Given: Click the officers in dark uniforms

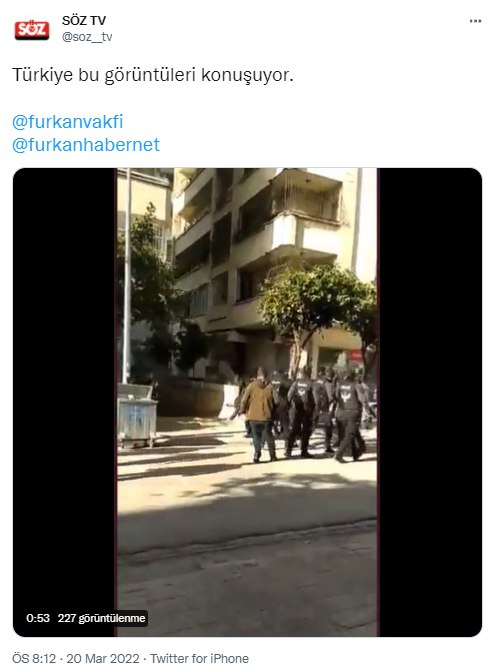Looking at the screenshot, I should click(325, 416).
